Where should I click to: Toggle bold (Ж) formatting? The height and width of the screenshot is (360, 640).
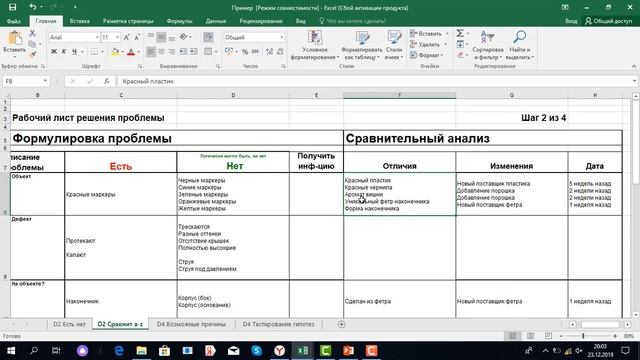pos(53,52)
